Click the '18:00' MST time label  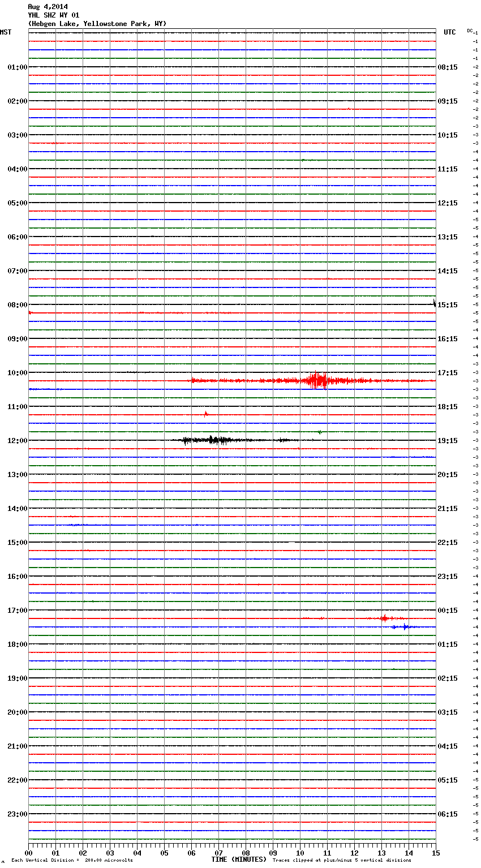pyautogui.click(x=18, y=644)
